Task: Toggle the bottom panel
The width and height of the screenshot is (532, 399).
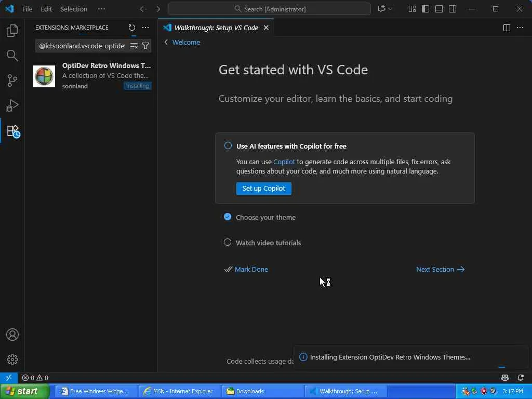Action: tap(439, 9)
